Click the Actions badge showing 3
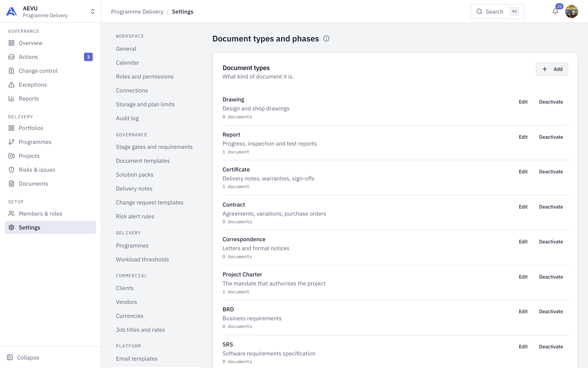 tap(88, 57)
